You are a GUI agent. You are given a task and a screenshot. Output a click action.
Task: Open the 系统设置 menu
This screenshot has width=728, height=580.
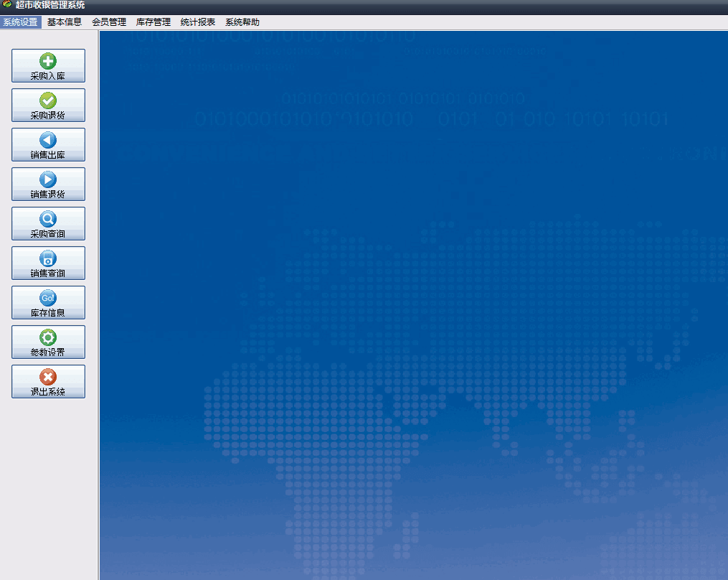pos(20,22)
